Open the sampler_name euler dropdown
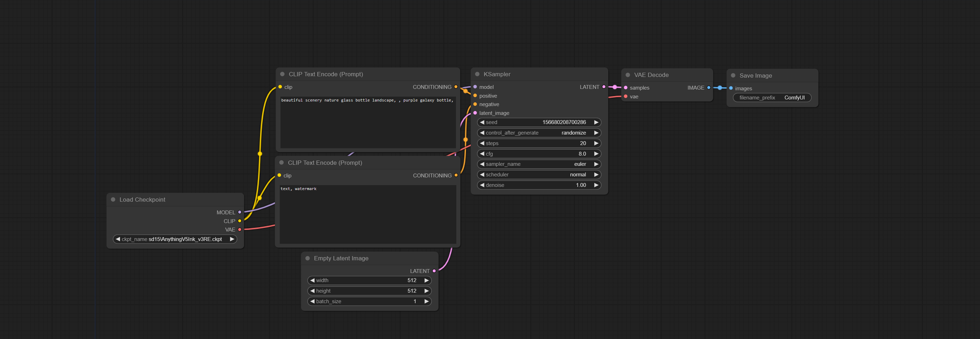980x339 pixels. 539,164
